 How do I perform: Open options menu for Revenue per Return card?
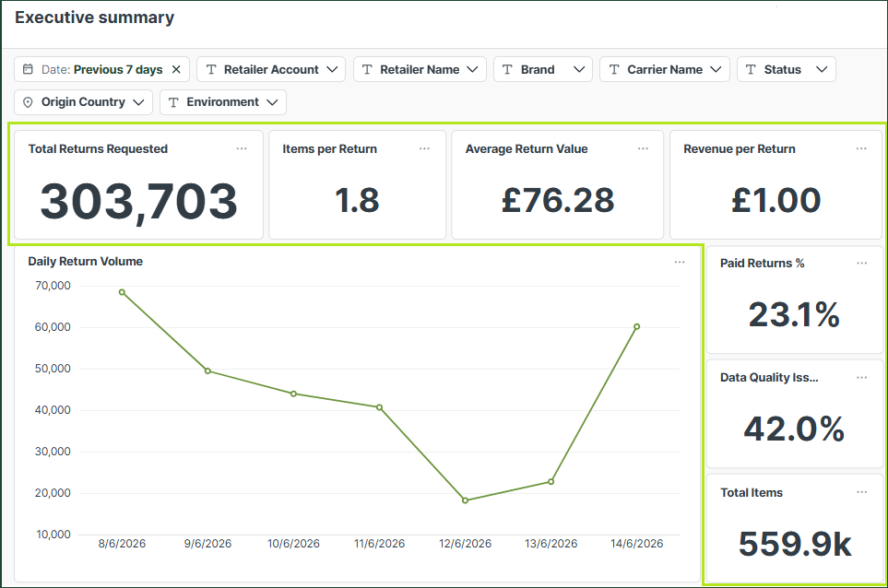tap(861, 148)
